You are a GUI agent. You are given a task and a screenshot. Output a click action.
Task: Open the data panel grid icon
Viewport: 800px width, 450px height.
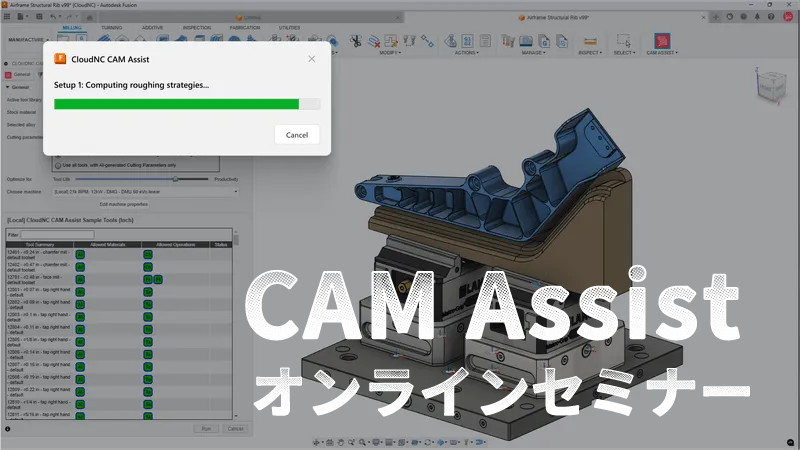coord(7,17)
